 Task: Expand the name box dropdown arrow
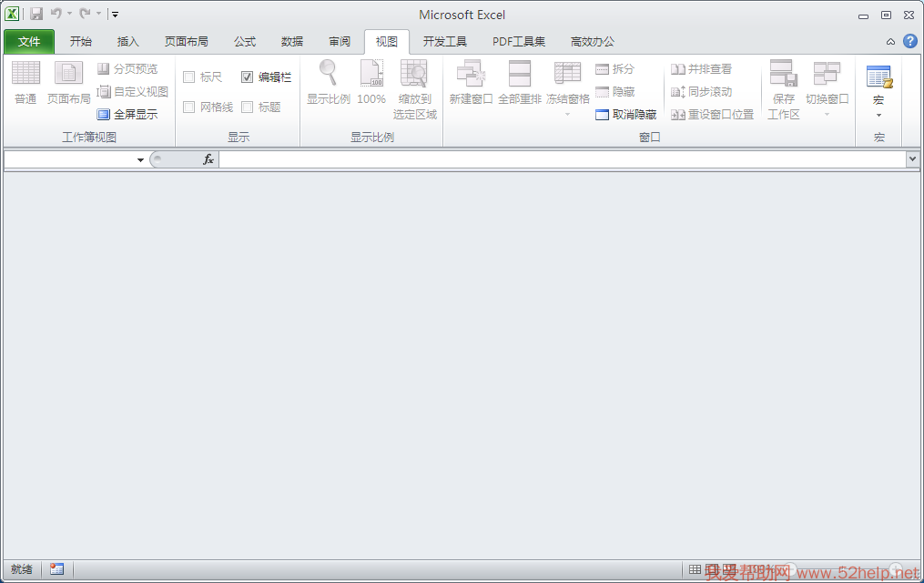click(140, 160)
